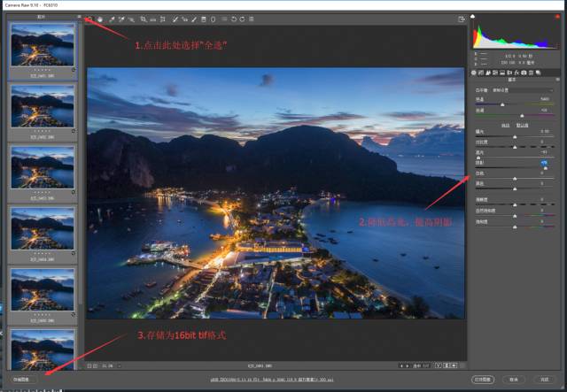Click the rotate clockwise icon
567x392 pixels.
[x=243, y=19]
